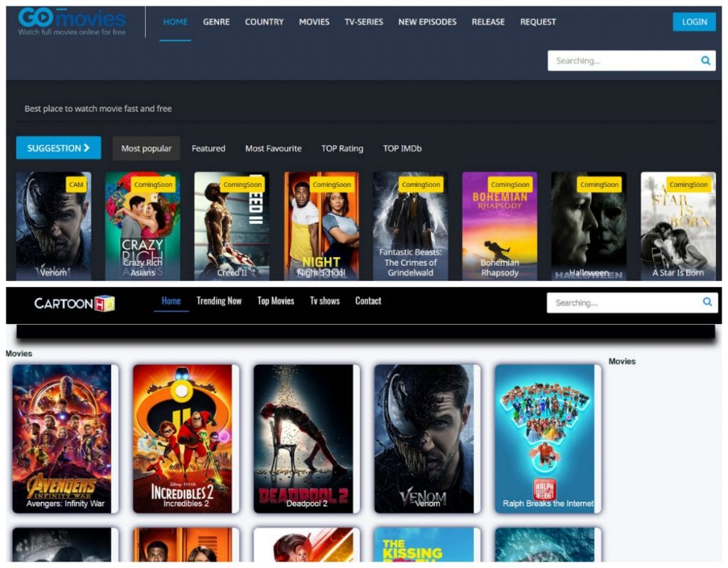Click the CartoonHD search magnifier icon
The height and width of the screenshot is (568, 728).
point(707,302)
